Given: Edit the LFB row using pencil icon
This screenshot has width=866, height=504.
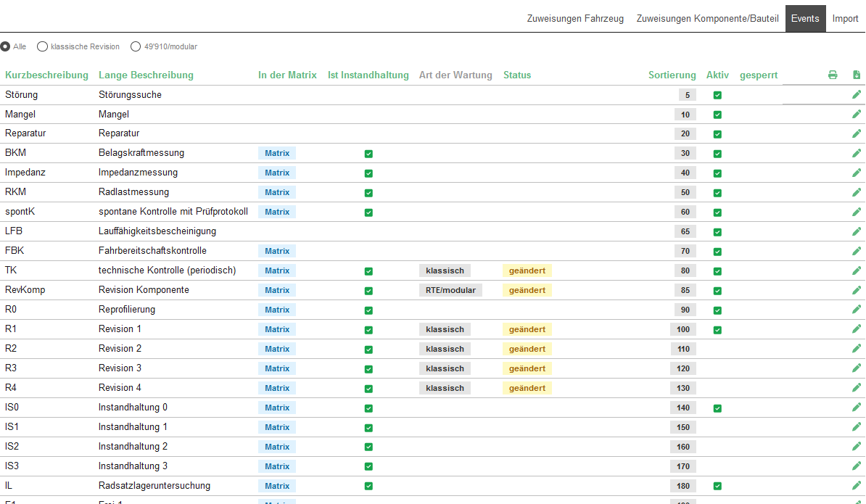Looking at the screenshot, I should pyautogui.click(x=857, y=231).
